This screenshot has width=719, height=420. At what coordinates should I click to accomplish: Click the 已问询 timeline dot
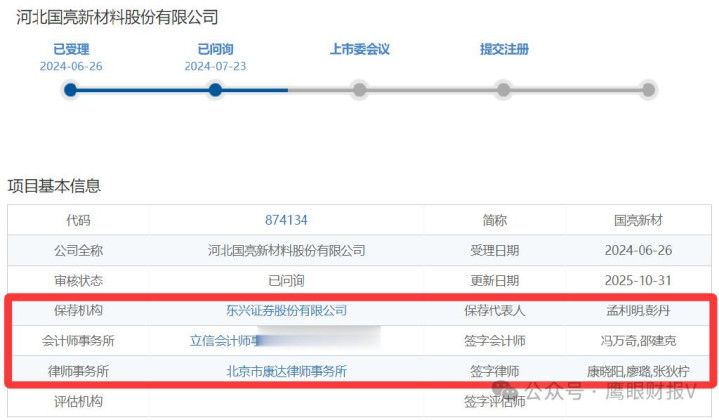215,90
